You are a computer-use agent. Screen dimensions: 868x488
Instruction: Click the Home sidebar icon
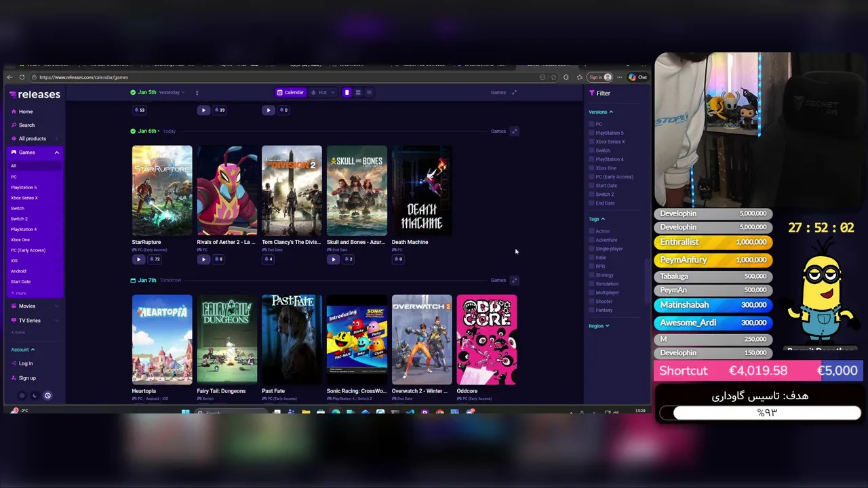click(x=14, y=111)
